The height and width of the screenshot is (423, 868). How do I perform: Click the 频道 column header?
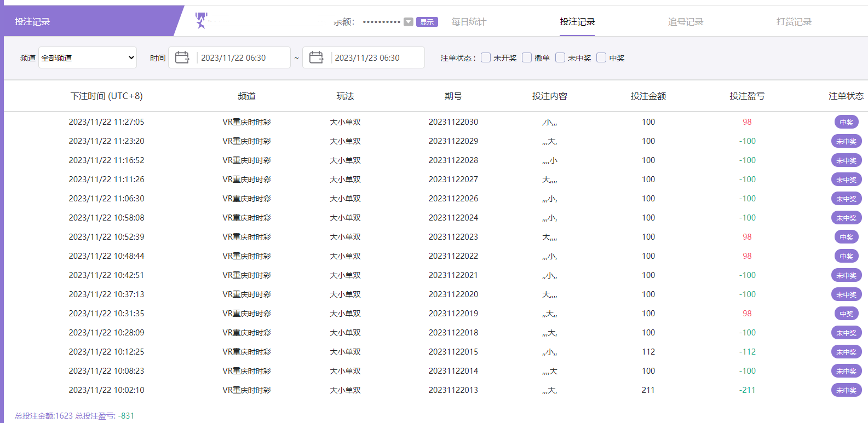coord(246,96)
